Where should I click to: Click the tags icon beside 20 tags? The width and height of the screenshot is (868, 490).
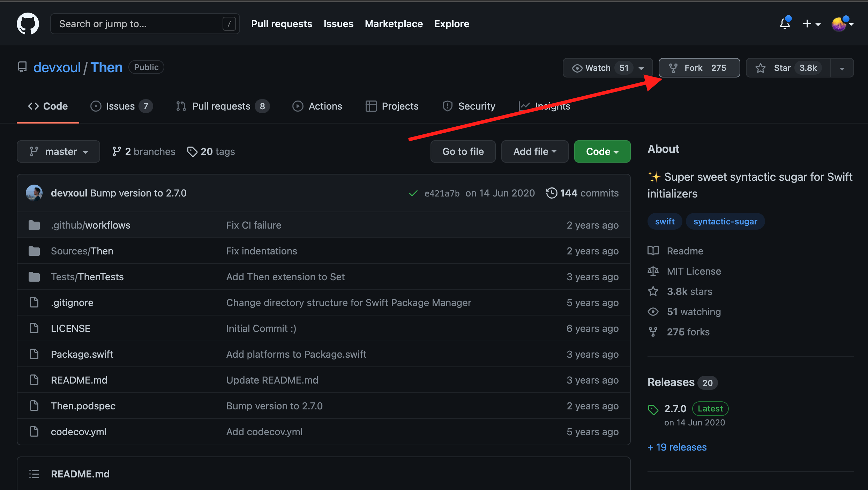192,151
